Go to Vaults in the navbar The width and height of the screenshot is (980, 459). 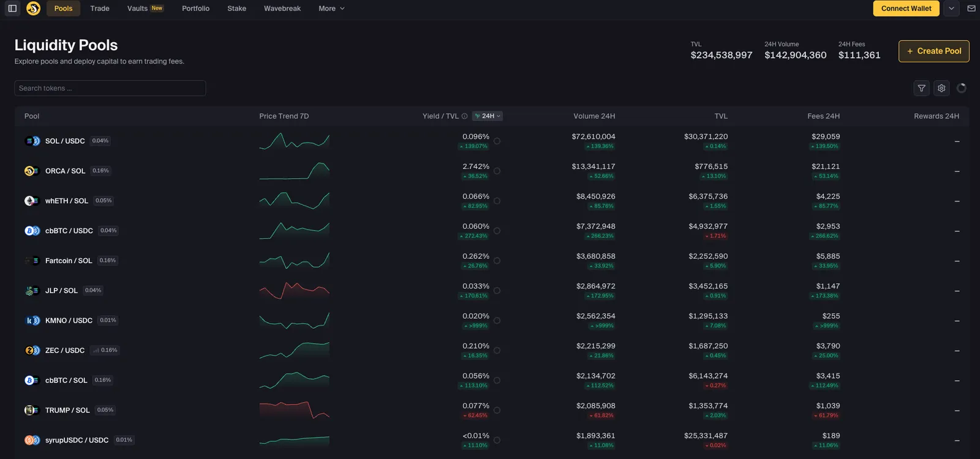[x=145, y=9]
